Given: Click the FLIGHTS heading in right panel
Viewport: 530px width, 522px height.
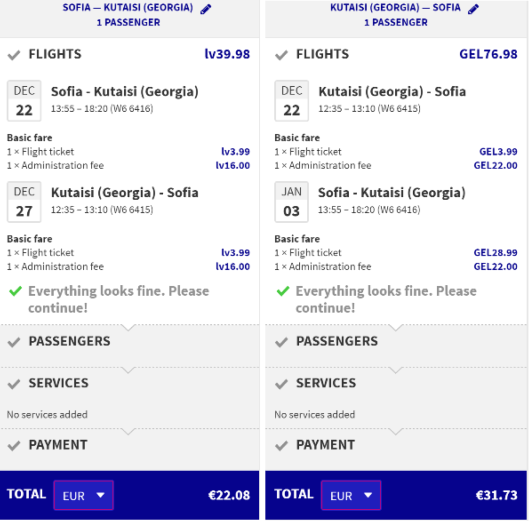Looking at the screenshot, I should coord(322,54).
